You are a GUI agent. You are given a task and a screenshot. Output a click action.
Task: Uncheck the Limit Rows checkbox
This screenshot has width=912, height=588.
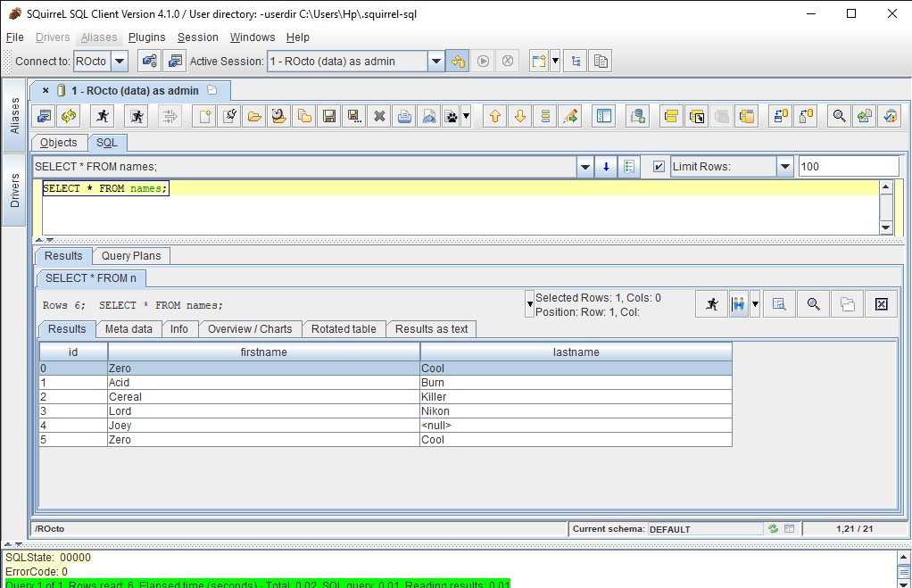659,167
